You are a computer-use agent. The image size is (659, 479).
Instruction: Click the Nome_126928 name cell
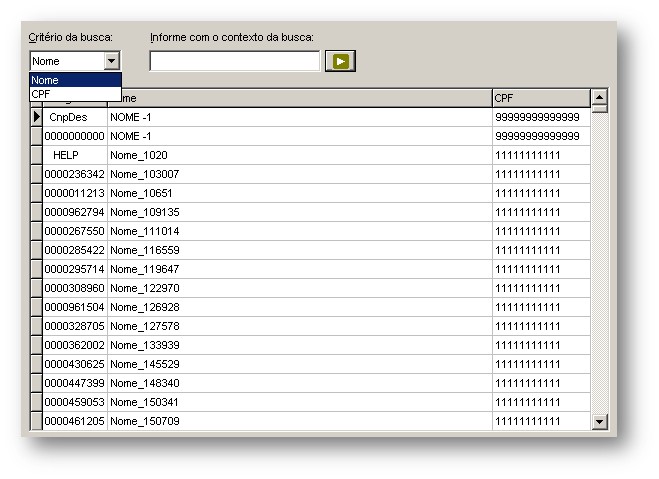300,307
